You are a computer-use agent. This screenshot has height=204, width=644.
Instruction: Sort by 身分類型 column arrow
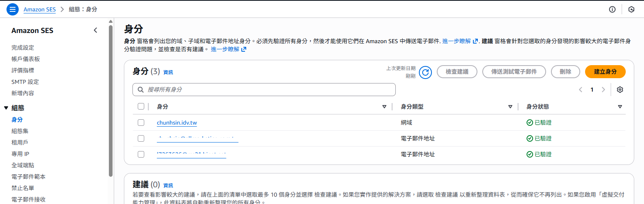click(510, 107)
